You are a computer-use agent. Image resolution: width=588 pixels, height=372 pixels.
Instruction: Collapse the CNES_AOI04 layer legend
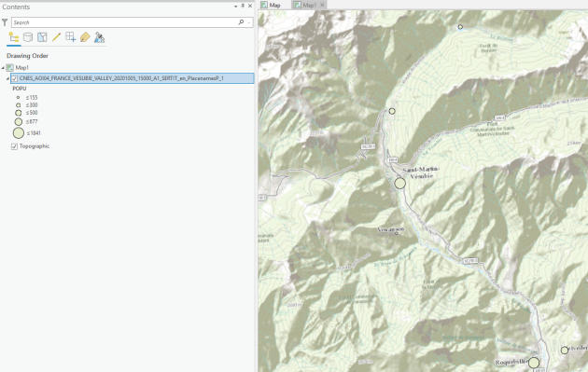7,78
